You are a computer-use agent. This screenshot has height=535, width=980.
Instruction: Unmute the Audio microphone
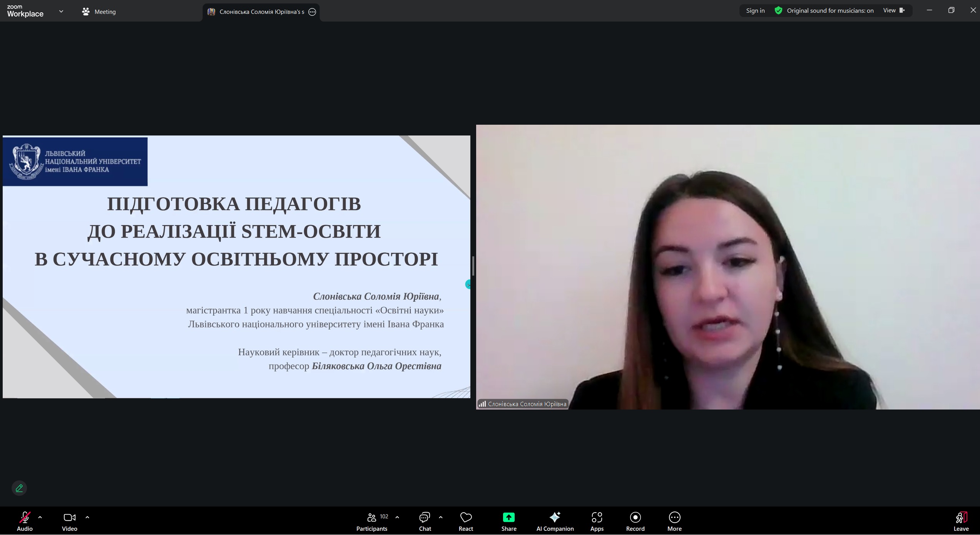point(25,518)
